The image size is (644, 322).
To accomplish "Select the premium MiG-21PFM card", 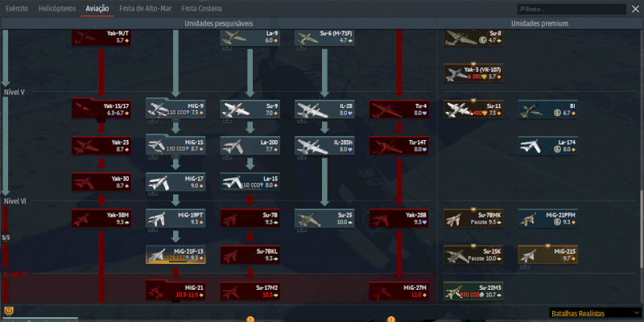I will (548, 218).
